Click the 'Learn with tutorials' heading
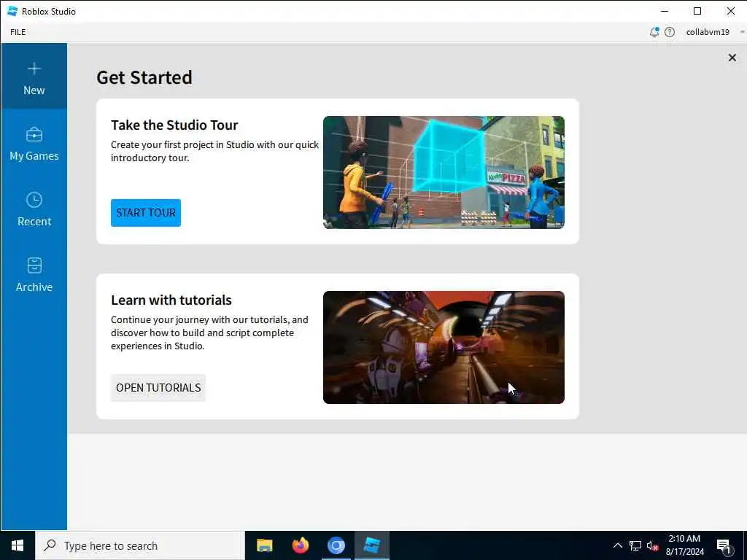Screen dimensions: 747x560 171,300
